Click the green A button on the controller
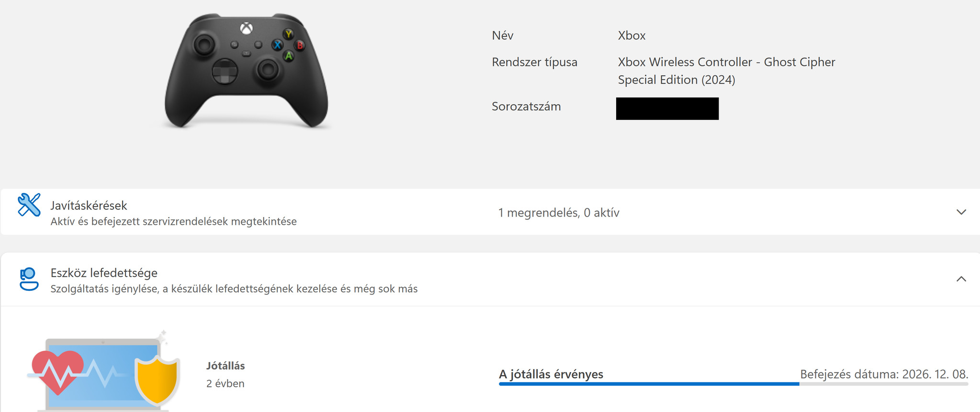Viewport: 980px width, 412px height. (x=289, y=56)
